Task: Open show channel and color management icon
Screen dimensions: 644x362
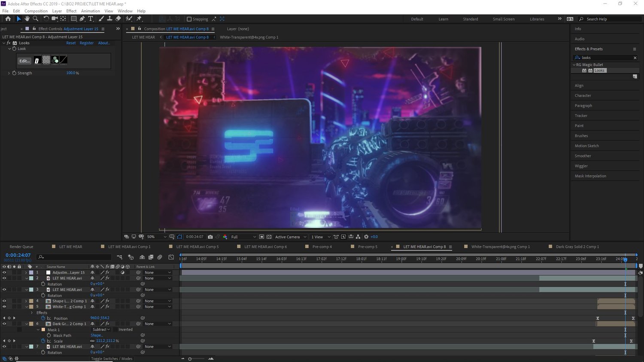Action: tap(225, 237)
